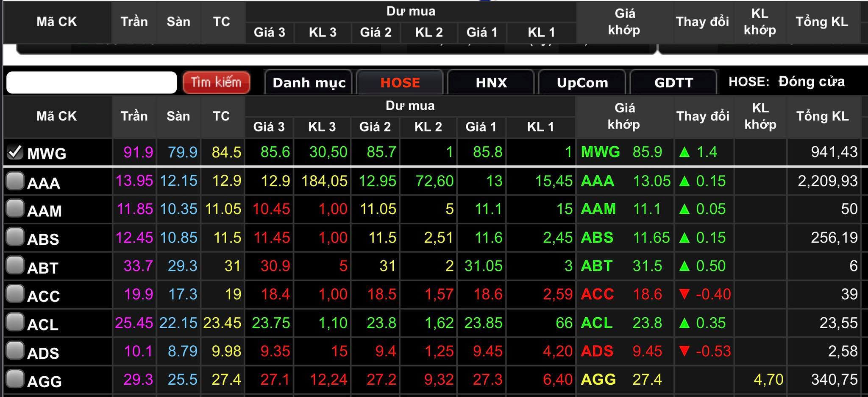Click the upper Mã CK header
Image resolution: width=868 pixels, height=397 pixels.
point(57,22)
